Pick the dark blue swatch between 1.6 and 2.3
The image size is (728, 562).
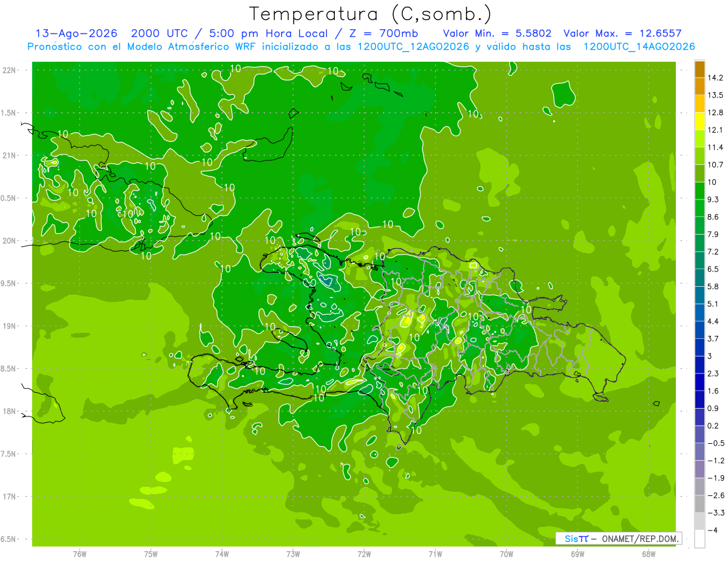pyautogui.click(x=699, y=382)
